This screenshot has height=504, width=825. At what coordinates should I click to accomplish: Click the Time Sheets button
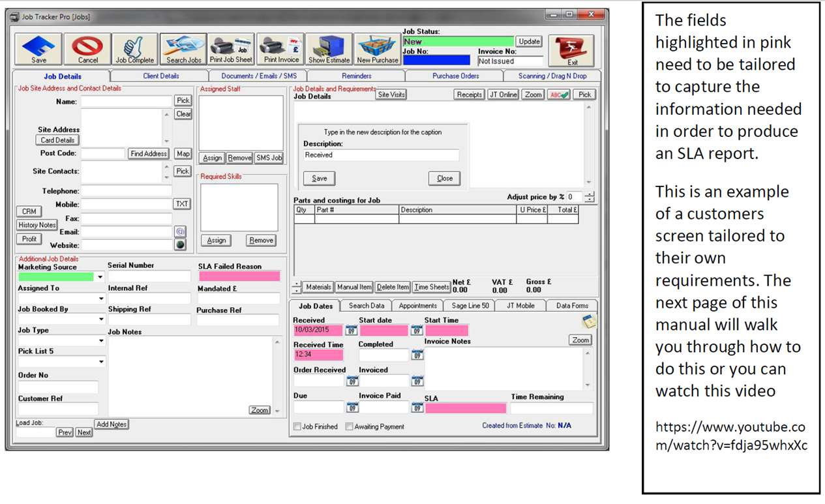click(x=431, y=287)
